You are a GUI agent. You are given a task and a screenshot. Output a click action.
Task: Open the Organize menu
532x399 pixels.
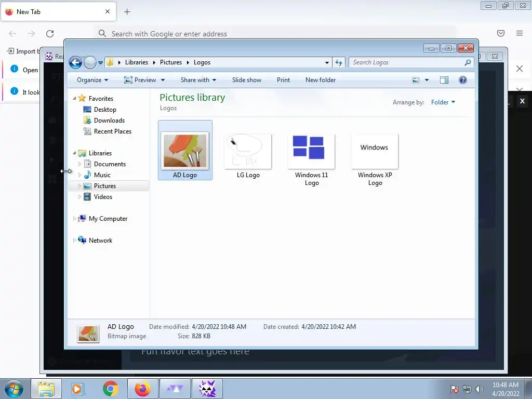[92, 80]
